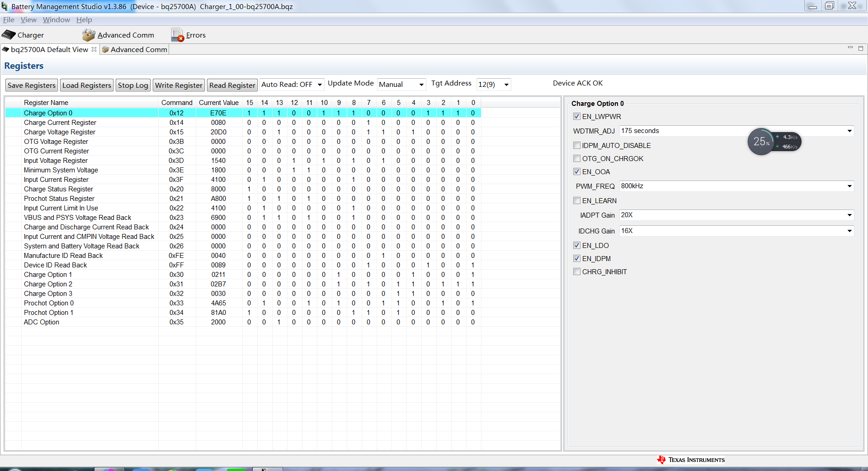Check the CHRG_INHIBIT checkbox

coord(577,271)
